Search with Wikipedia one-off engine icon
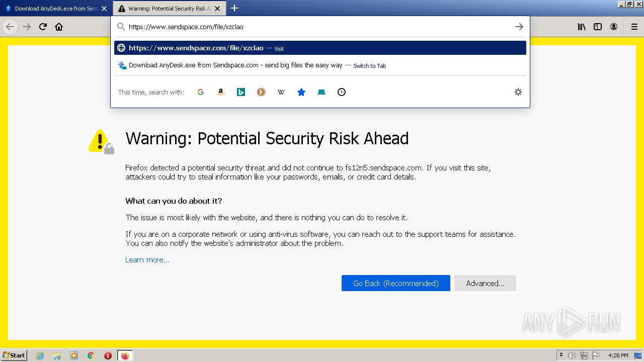Viewport: 644px width, 362px height. (x=281, y=92)
